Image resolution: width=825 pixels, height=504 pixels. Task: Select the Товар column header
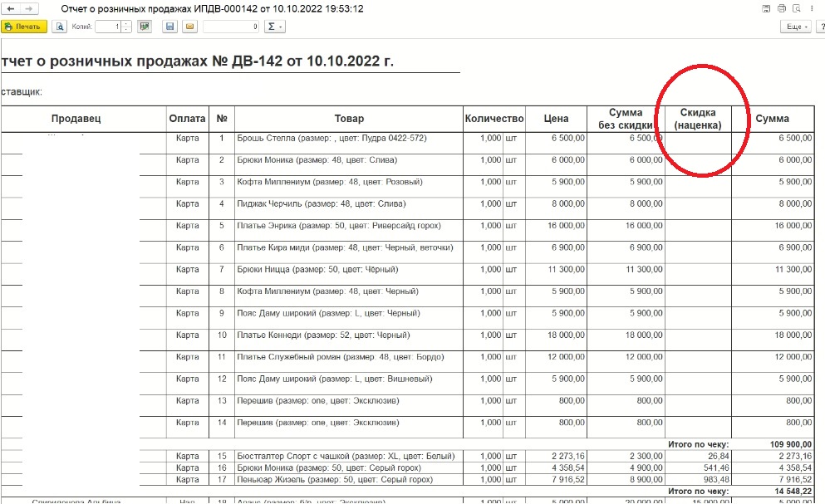348,119
